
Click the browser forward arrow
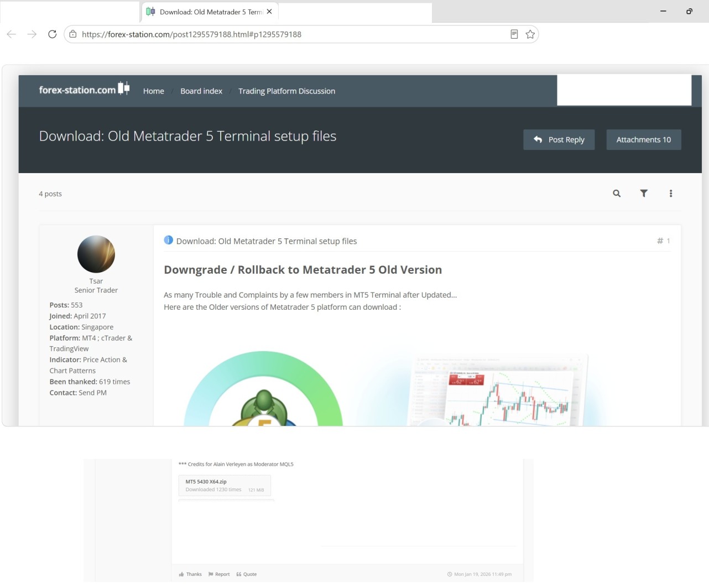coord(32,34)
